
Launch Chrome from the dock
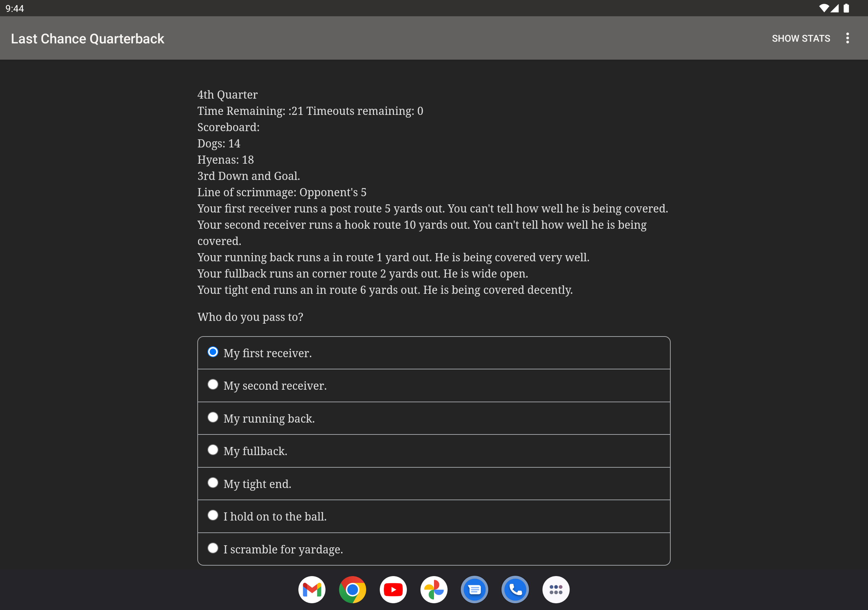(352, 589)
